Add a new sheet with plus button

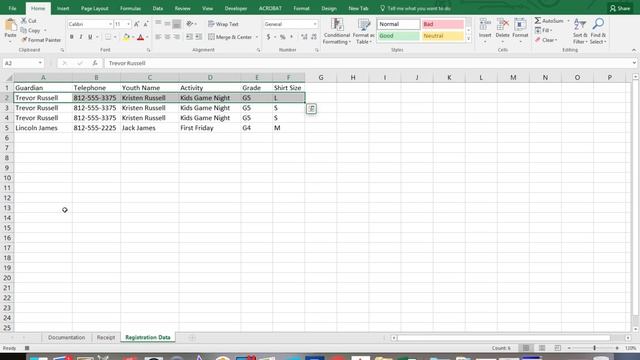[192, 338]
